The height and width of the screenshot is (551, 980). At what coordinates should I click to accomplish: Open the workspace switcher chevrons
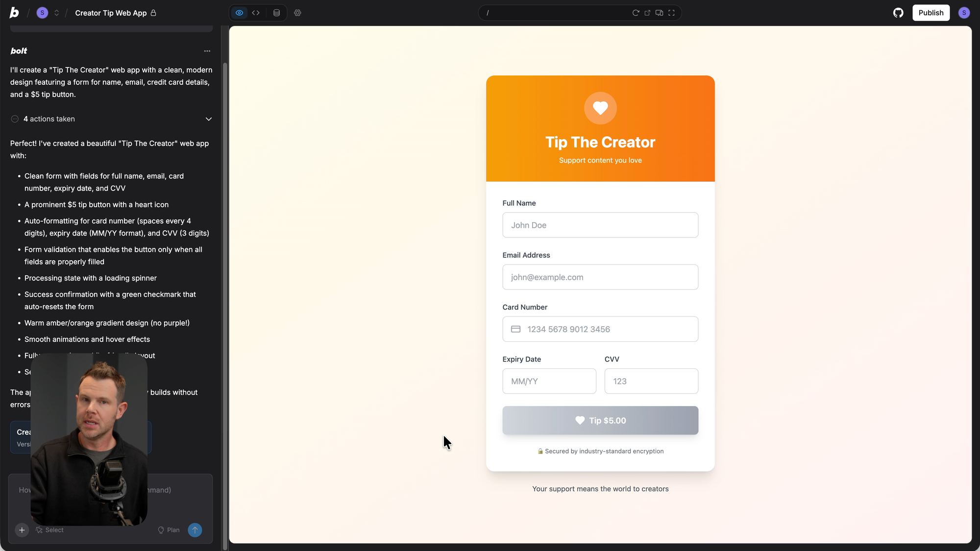click(x=57, y=13)
